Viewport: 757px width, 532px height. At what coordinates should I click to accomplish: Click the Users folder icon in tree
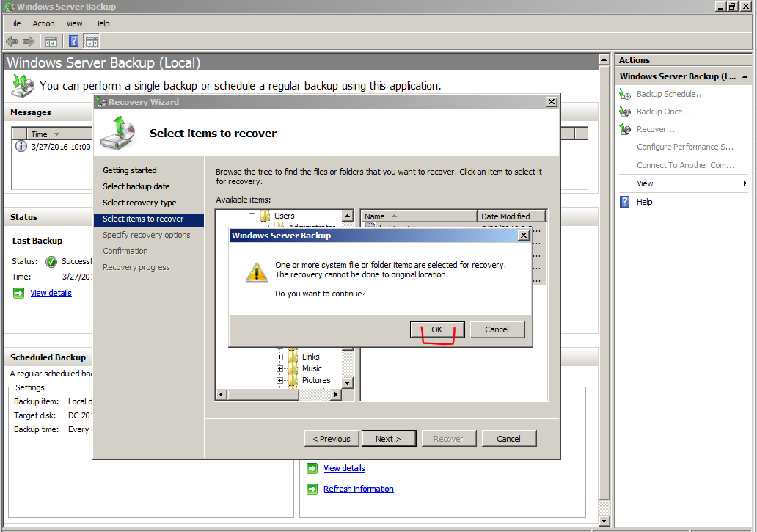tap(265, 216)
